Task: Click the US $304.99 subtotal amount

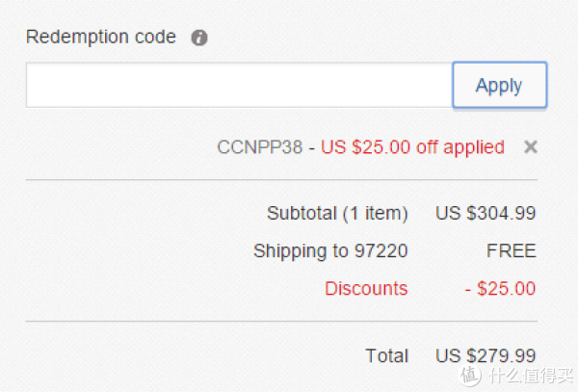Action: click(x=486, y=213)
